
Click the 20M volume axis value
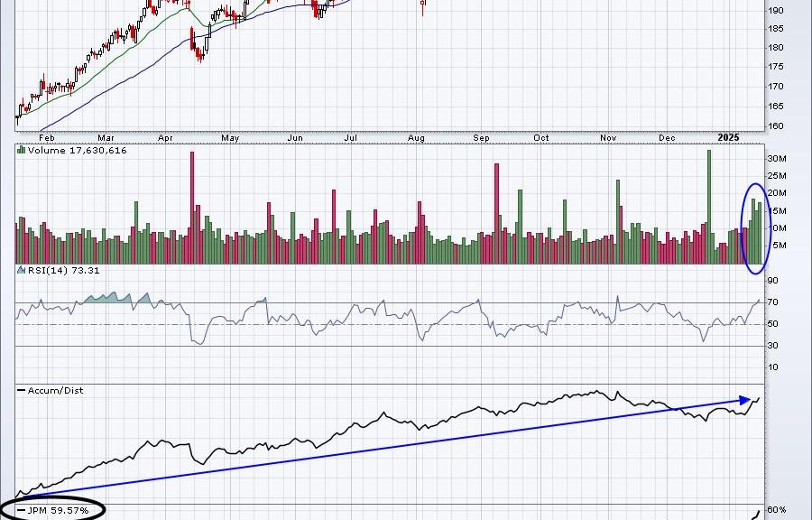pyautogui.click(x=777, y=193)
